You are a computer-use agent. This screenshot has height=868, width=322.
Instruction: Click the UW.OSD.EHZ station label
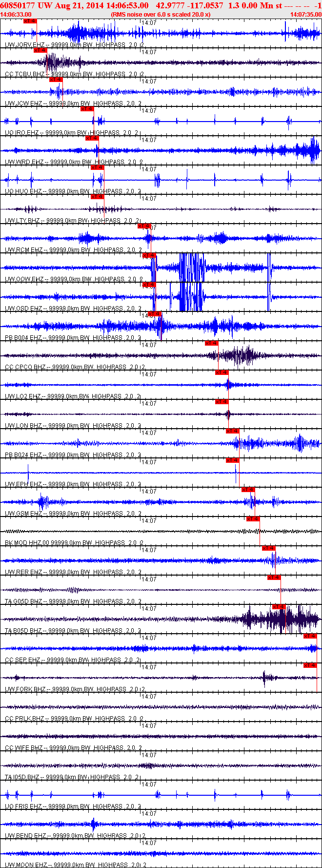(x=23, y=309)
